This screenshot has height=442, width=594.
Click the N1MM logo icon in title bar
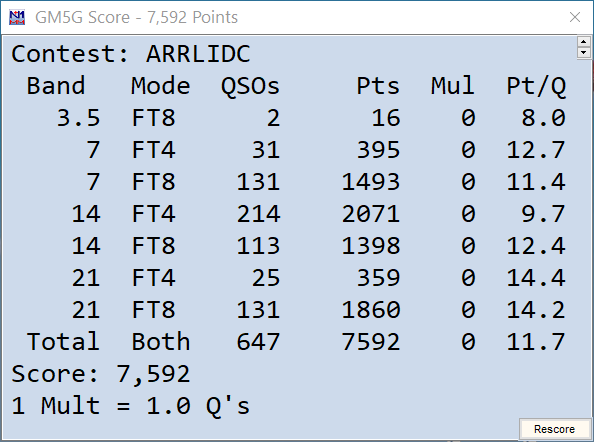point(17,17)
